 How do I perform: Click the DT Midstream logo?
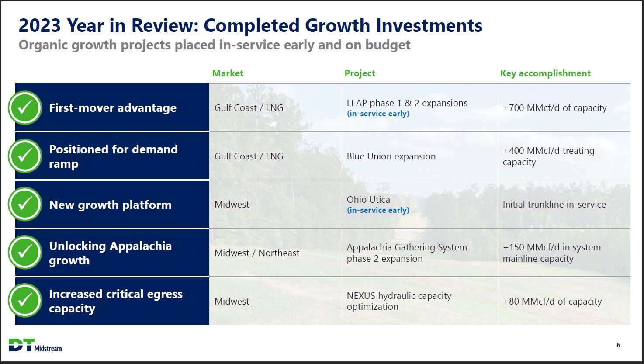pos(35,345)
